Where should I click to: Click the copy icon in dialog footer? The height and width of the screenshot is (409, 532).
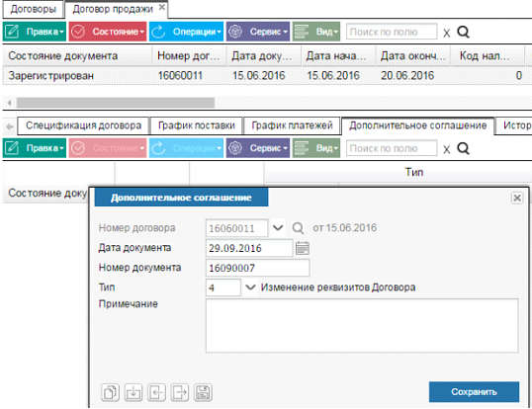(x=111, y=392)
